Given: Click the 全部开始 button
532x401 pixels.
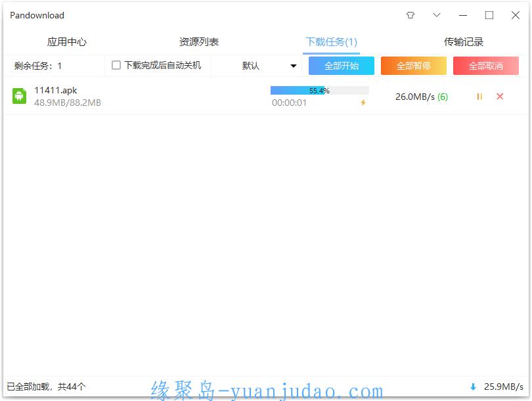Looking at the screenshot, I should [342, 66].
